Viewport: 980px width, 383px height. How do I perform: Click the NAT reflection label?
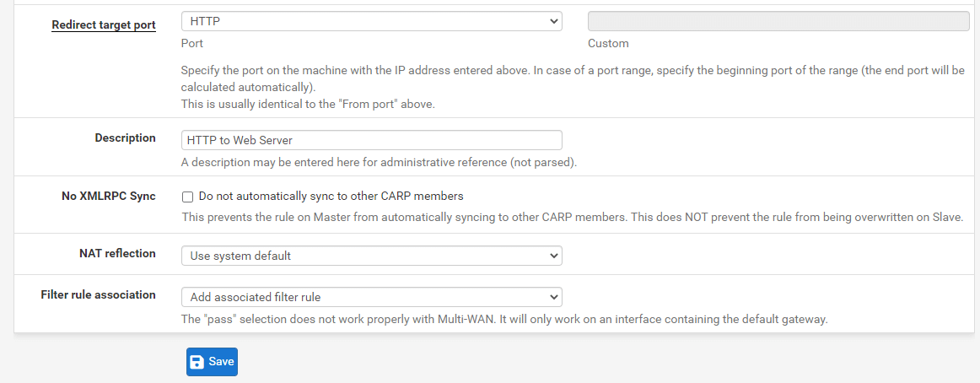[117, 253]
